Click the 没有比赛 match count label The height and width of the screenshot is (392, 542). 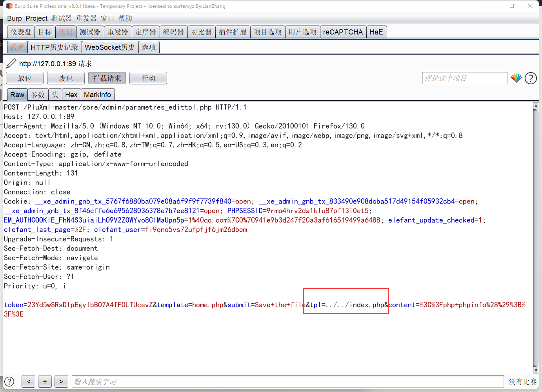click(522, 381)
